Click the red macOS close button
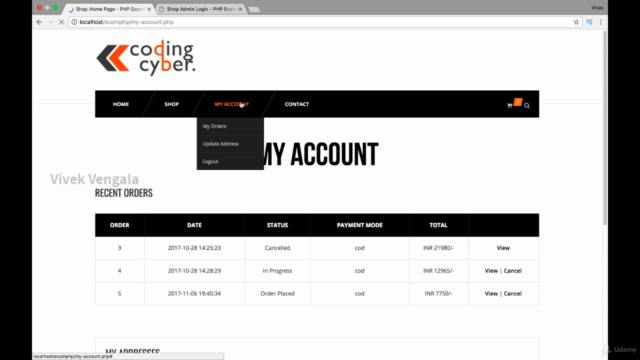 tap(39, 8)
